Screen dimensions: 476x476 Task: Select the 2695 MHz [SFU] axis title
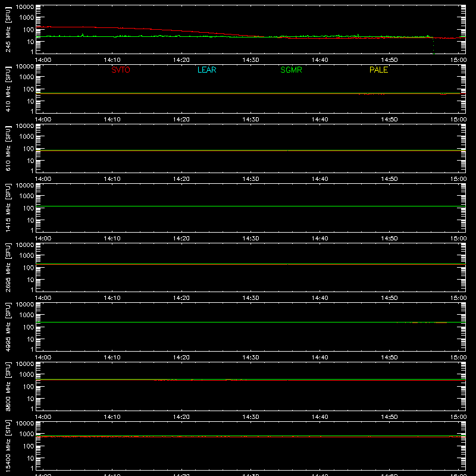click(8, 268)
